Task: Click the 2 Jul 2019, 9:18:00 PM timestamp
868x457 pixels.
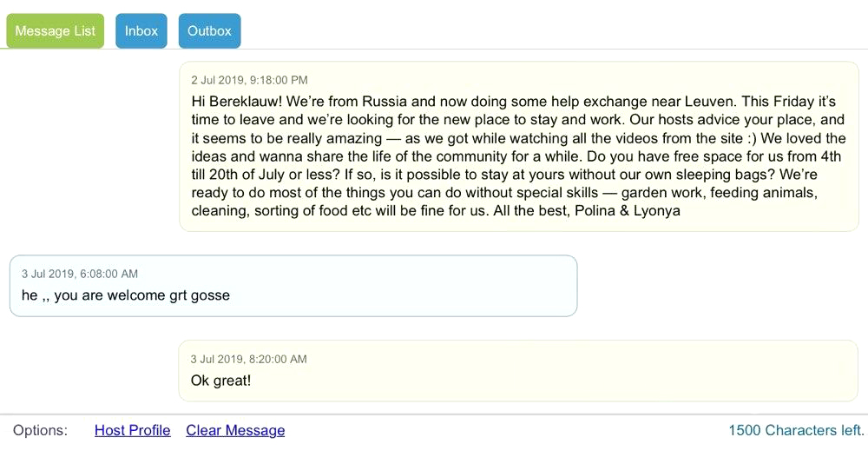Action: [x=249, y=80]
